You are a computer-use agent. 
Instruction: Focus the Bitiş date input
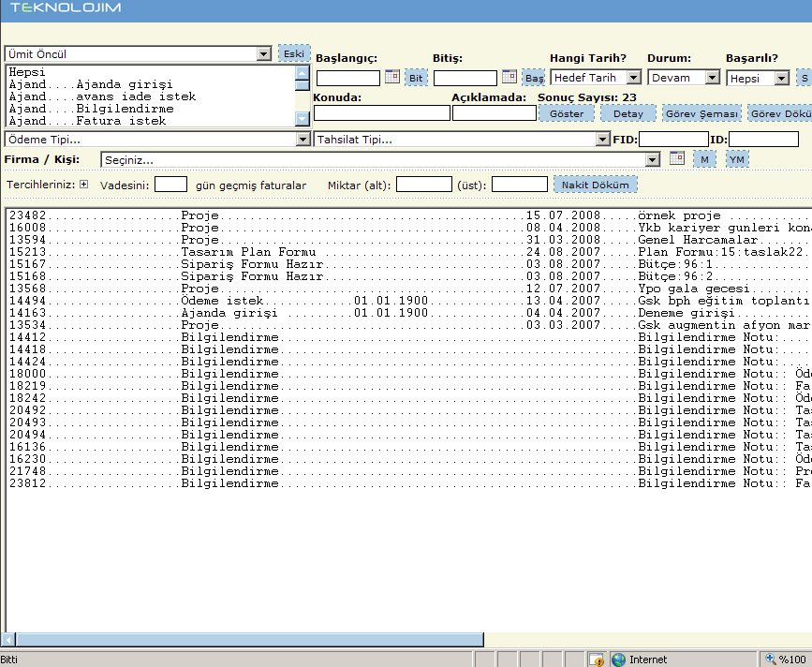pyautogui.click(x=465, y=78)
